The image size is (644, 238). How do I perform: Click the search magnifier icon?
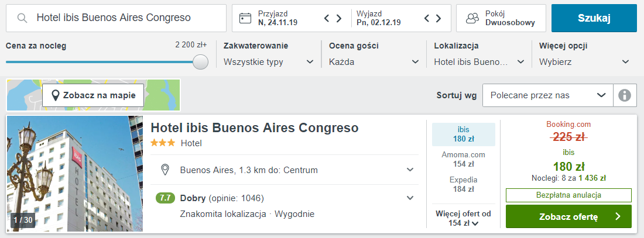click(x=22, y=18)
